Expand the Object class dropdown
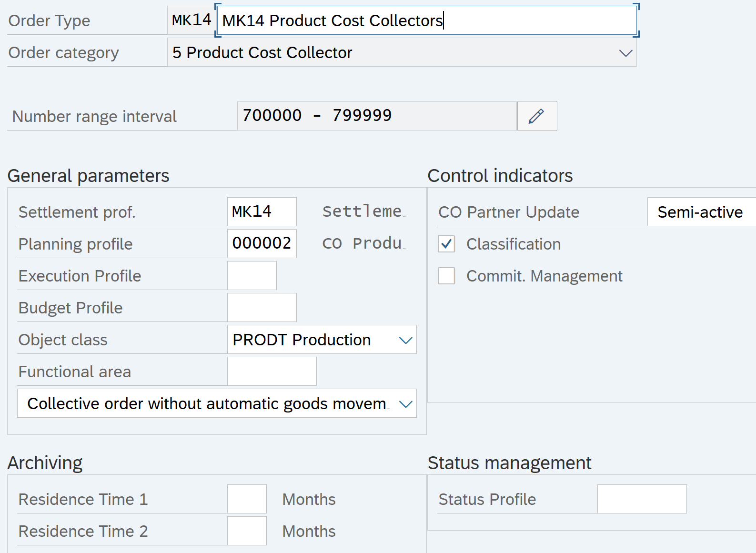 click(405, 340)
